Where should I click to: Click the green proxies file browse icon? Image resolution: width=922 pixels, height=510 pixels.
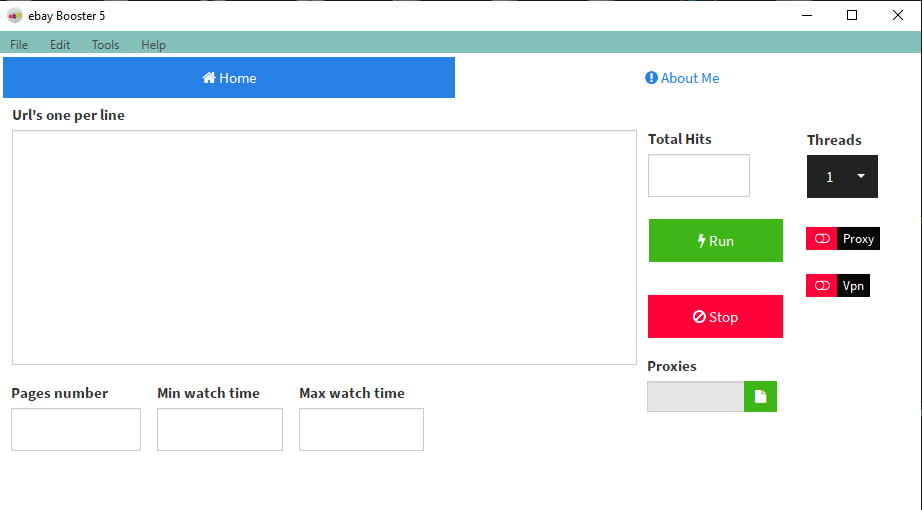click(x=760, y=396)
